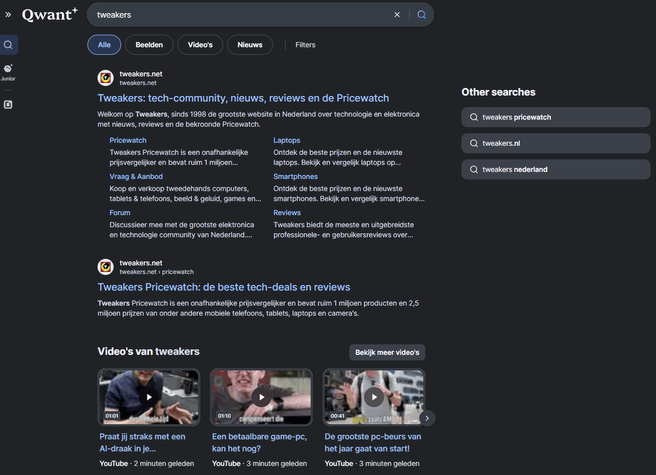Screen dimensions: 656x475
Task: Open the sidebar search icon
Action: point(8,45)
